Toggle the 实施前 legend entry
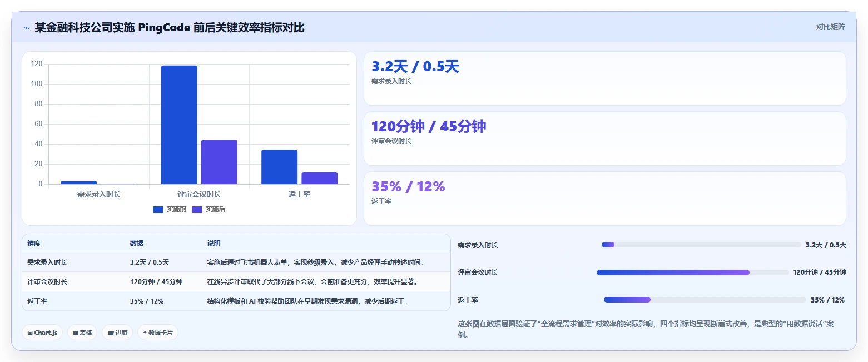The image size is (868, 362). pos(170,209)
